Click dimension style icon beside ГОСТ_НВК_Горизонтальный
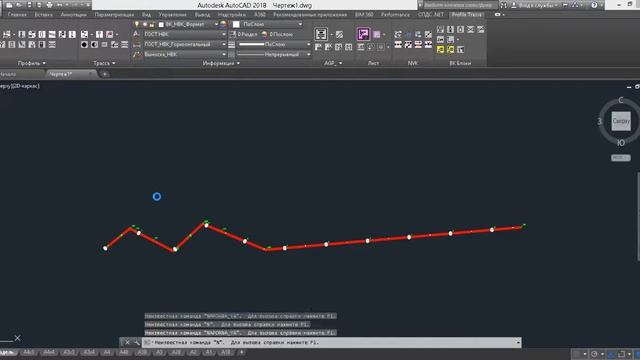This screenshot has height=360, width=640. coord(137,44)
